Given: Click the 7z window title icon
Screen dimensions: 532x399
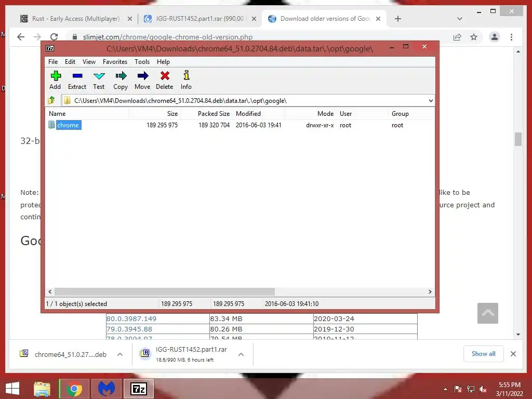Looking at the screenshot, I should [x=50, y=48].
